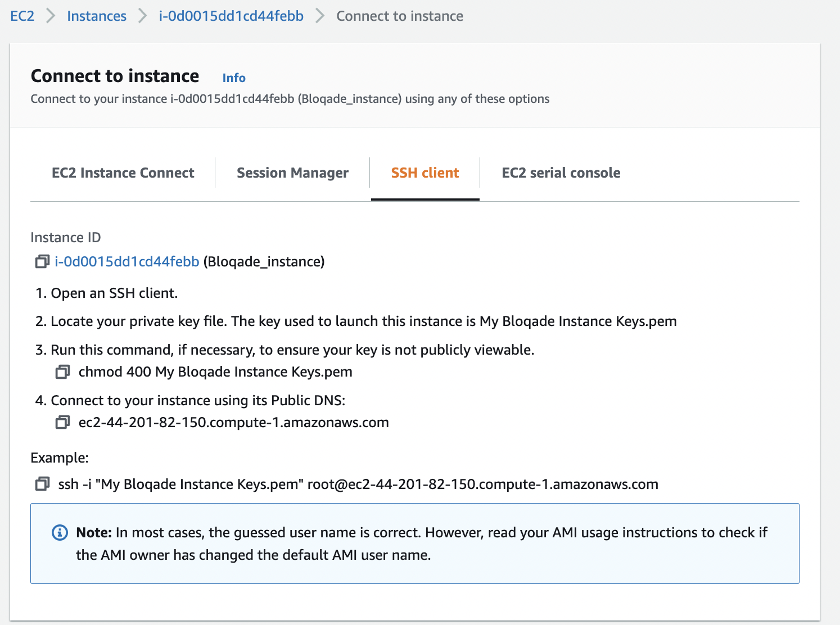840x625 pixels.
Task: Go to EC2 in the breadcrumb
Action: 22,16
